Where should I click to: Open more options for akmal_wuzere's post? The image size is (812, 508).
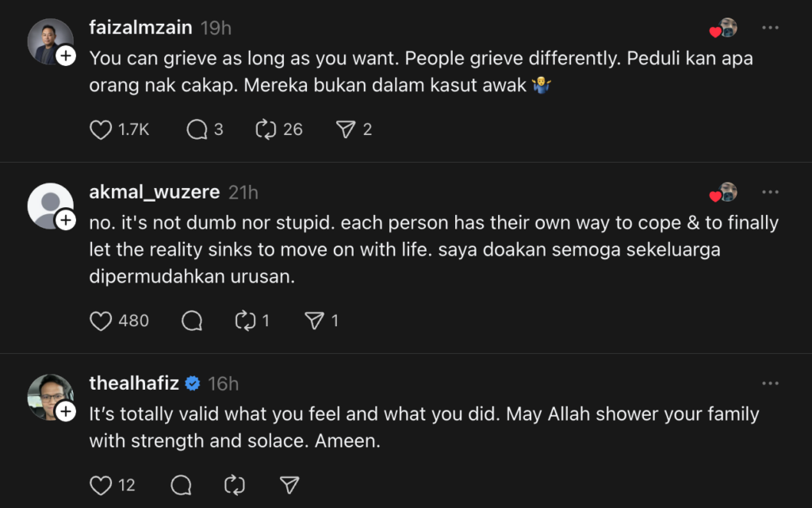[x=770, y=192]
